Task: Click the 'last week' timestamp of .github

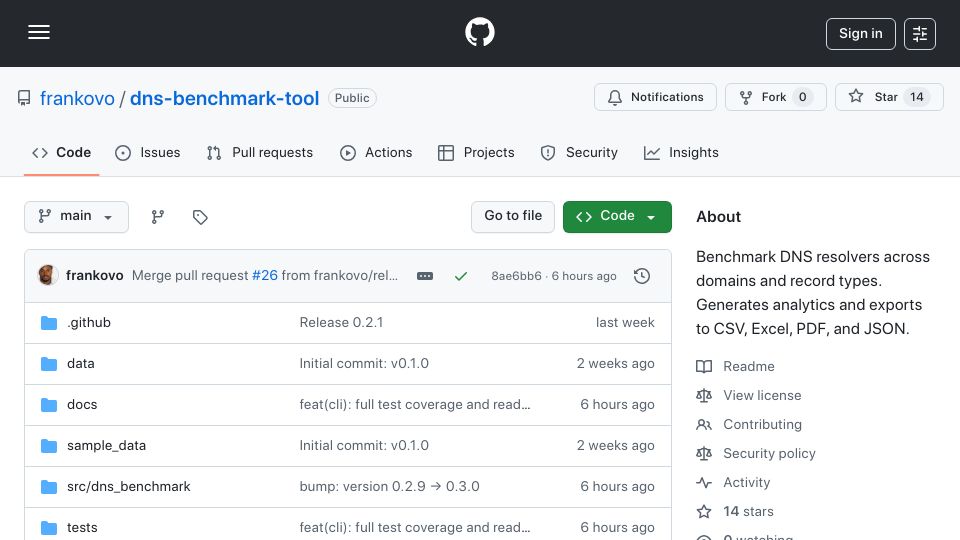Action: click(x=625, y=323)
